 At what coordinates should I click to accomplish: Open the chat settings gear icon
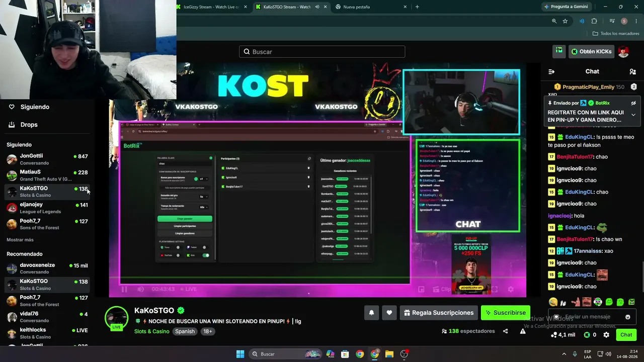coord(606,335)
